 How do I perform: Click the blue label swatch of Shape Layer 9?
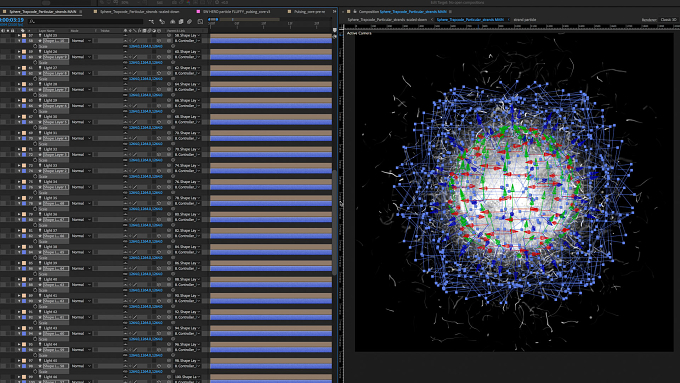pyautogui.click(x=24, y=57)
